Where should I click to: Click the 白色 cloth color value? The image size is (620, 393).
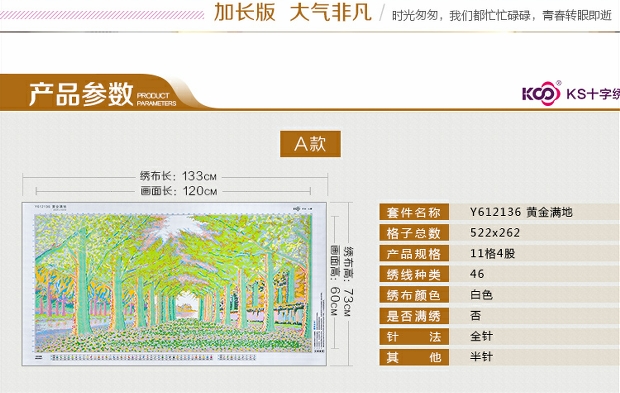481,295
